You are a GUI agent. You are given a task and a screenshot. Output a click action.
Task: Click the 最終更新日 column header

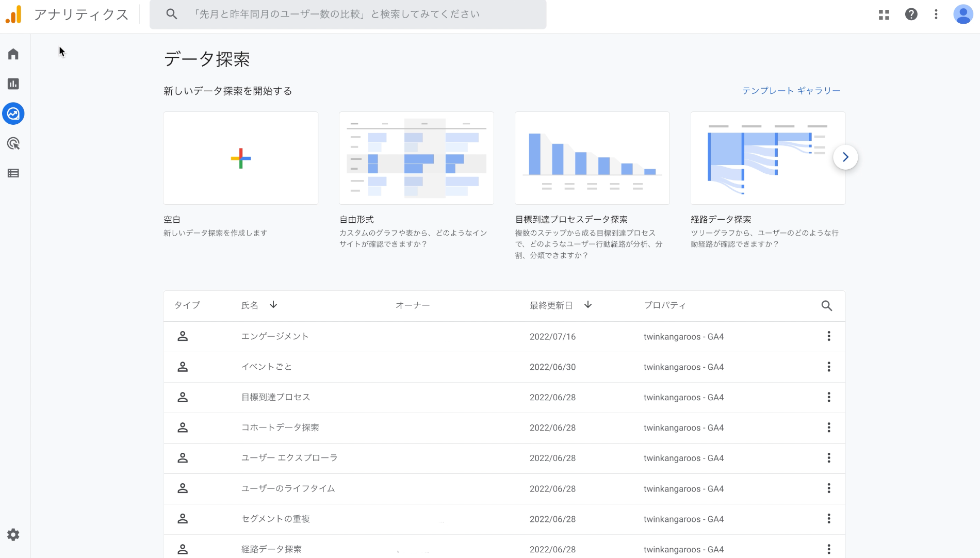(x=551, y=305)
